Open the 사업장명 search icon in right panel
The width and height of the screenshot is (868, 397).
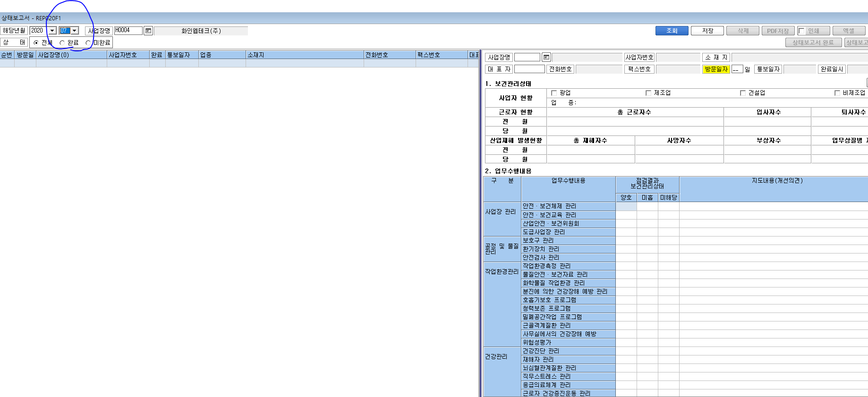(x=546, y=57)
